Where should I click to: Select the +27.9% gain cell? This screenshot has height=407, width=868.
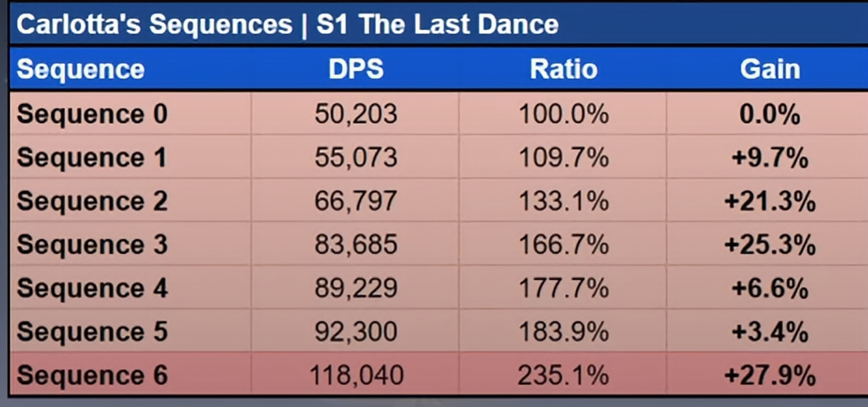tap(770, 375)
